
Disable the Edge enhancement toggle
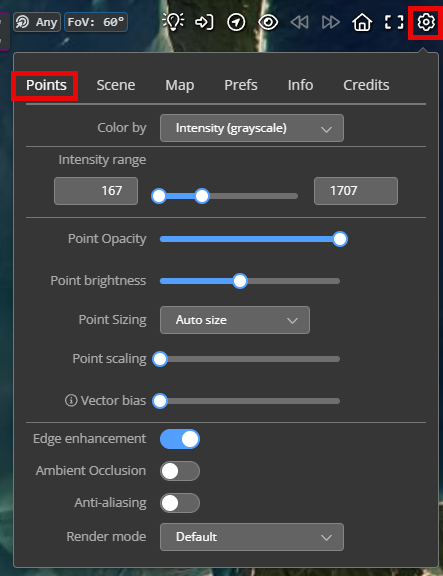pos(180,439)
